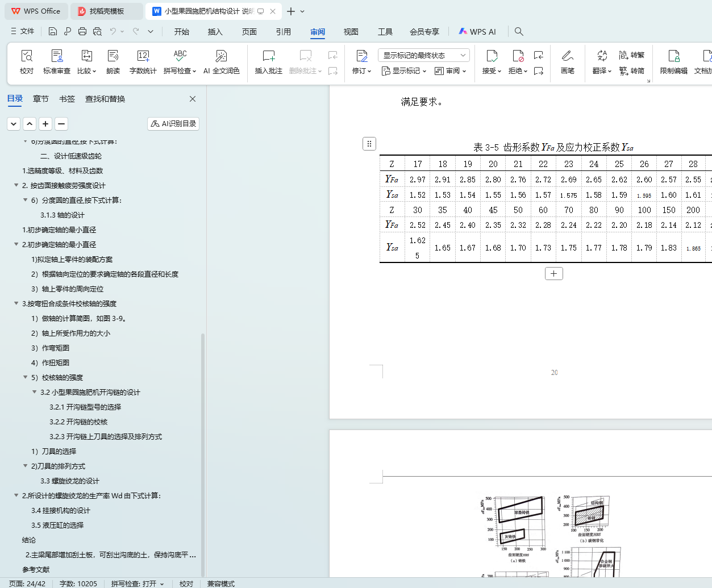
Task: Open the 显示标记的最终状态 dropdown
Action: coord(423,55)
